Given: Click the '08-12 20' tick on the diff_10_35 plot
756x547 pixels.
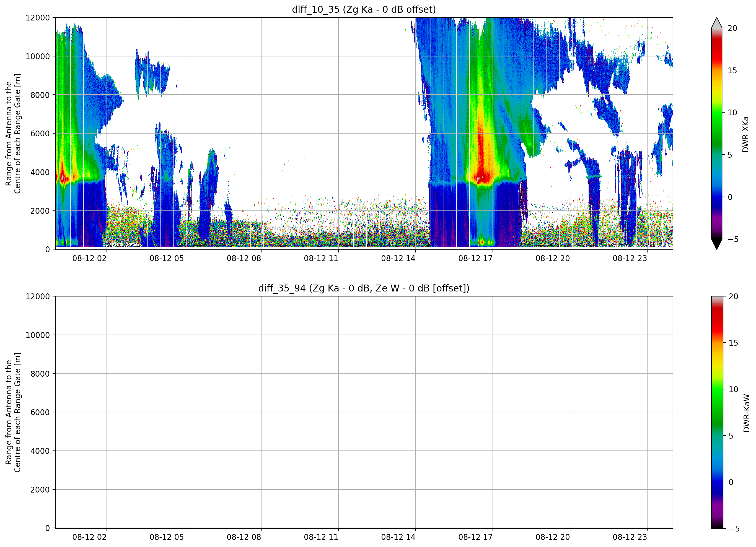Looking at the screenshot, I should 553,259.
